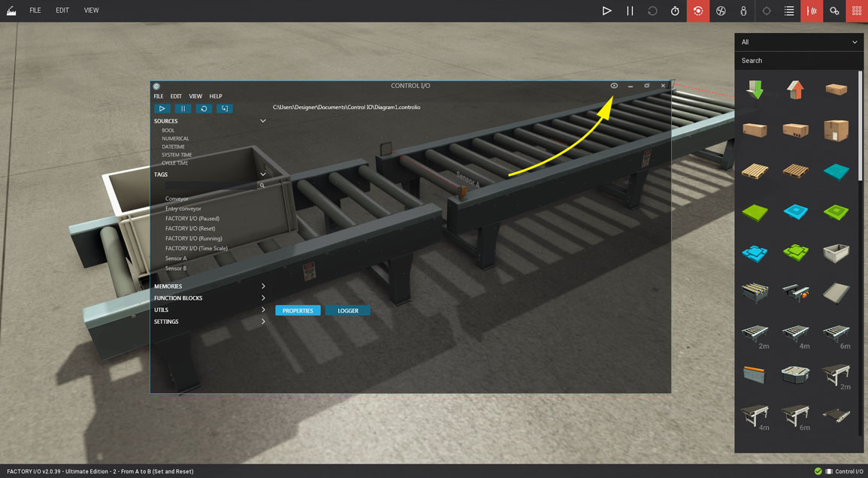868x478 pixels.
Task: Pause the Control I/O diagram
Action: pyautogui.click(x=183, y=108)
